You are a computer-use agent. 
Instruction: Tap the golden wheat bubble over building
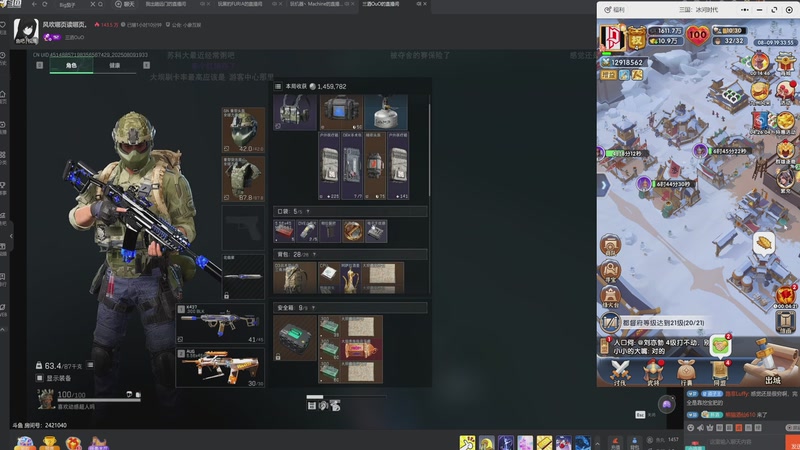(x=764, y=243)
